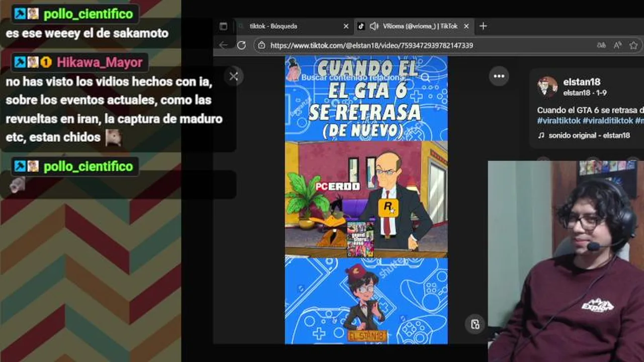Click the floating clip icon near video corner
644x362 pixels.
click(475, 324)
